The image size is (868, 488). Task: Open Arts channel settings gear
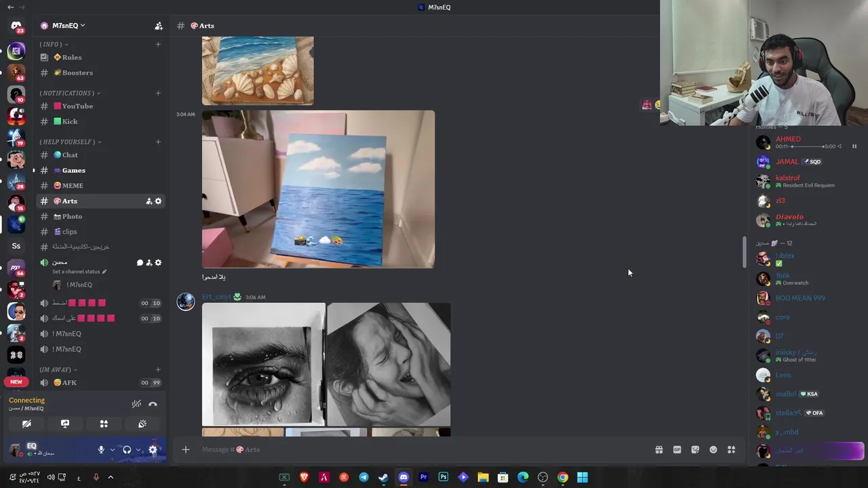[159, 201]
